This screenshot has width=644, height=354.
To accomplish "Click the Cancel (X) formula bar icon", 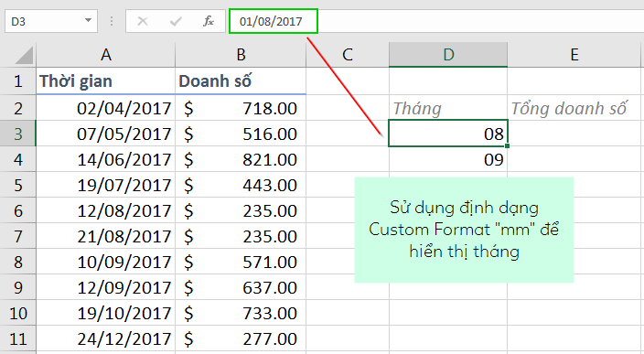I will 143,21.
